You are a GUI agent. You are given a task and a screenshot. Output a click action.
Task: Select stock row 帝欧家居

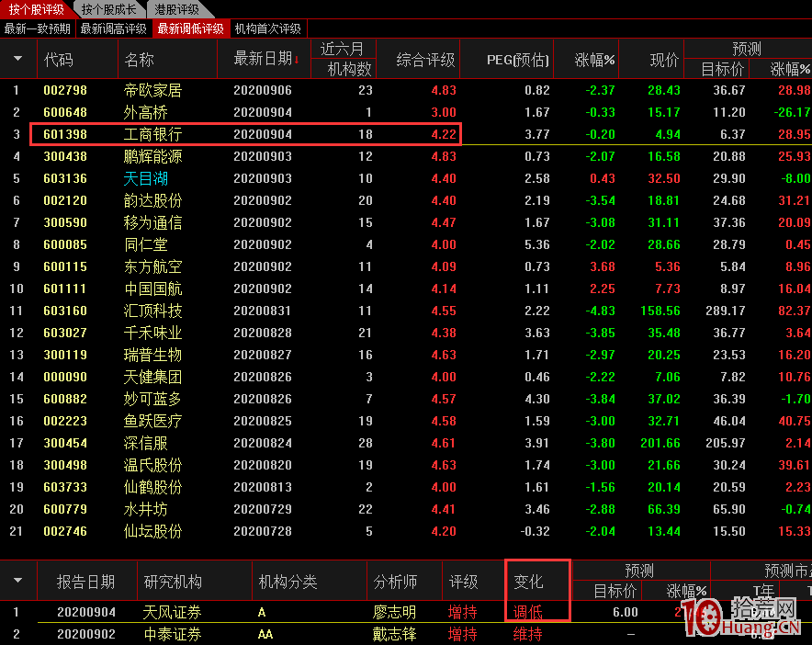click(406, 90)
